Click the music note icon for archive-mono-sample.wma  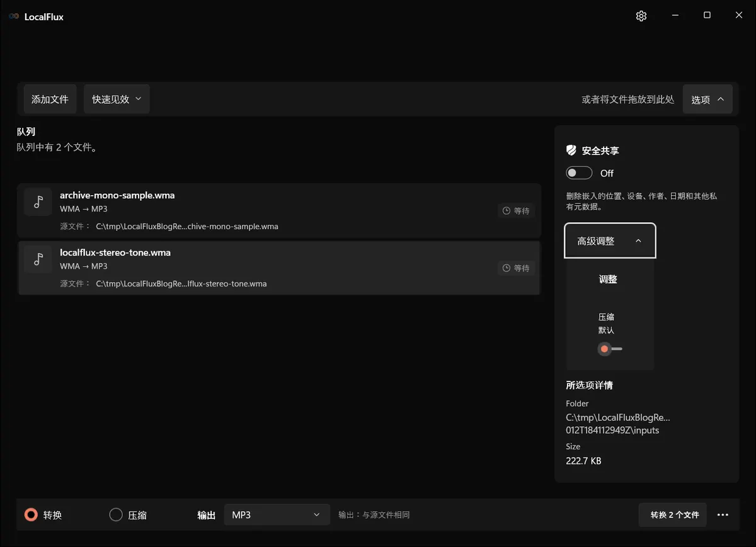pyautogui.click(x=38, y=201)
